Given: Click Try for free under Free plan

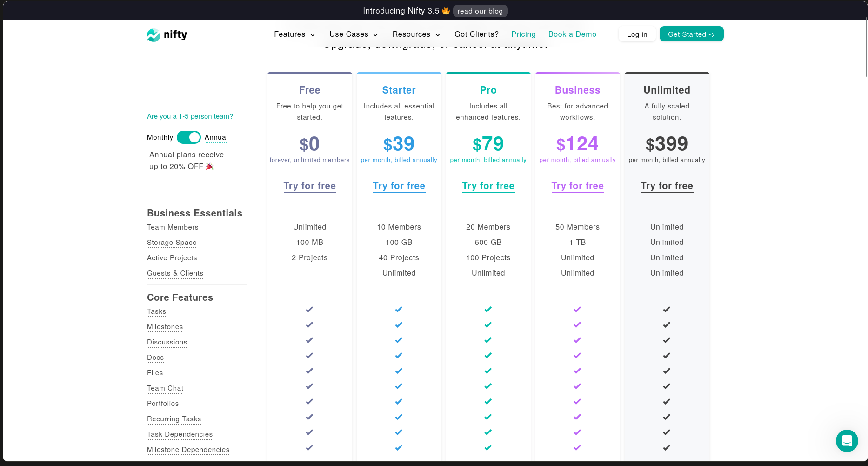Looking at the screenshot, I should (310, 186).
